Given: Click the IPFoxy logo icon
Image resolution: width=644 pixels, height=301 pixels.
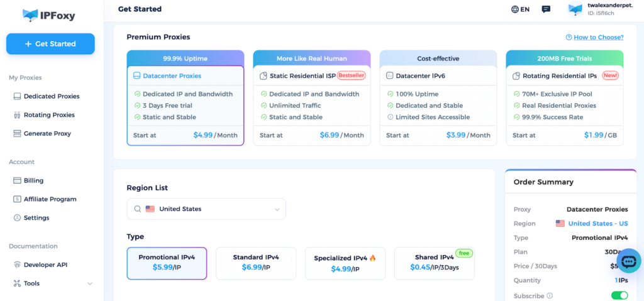Looking at the screenshot, I should click(x=30, y=15).
